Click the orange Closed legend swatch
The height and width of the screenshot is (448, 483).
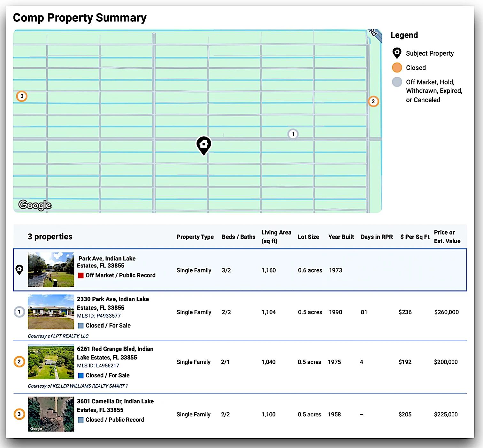397,68
